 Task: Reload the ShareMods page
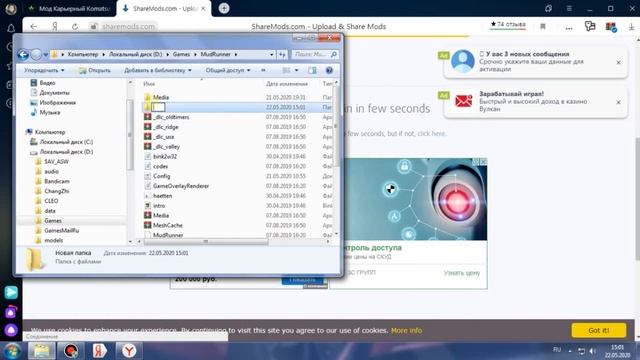coord(75,27)
